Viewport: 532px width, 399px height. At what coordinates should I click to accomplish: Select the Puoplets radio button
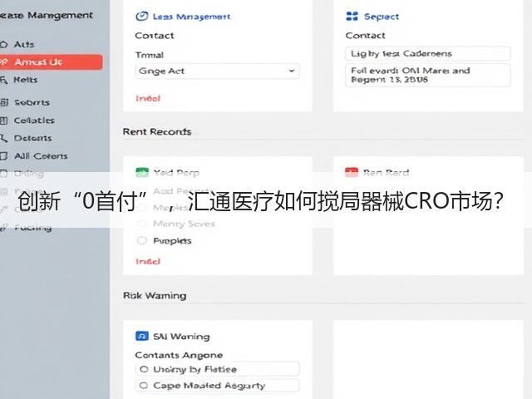tap(141, 240)
